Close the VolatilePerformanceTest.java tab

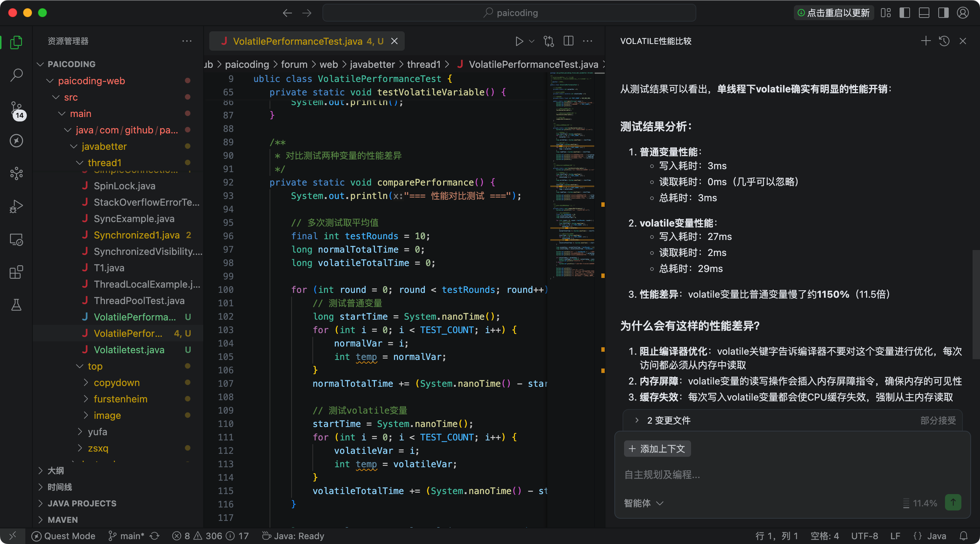[x=395, y=41]
